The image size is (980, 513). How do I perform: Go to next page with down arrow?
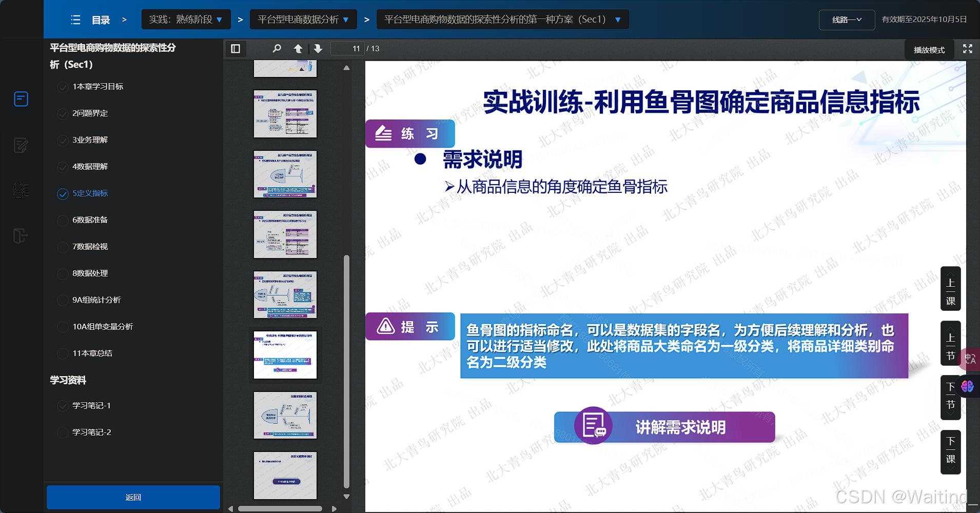(x=318, y=49)
